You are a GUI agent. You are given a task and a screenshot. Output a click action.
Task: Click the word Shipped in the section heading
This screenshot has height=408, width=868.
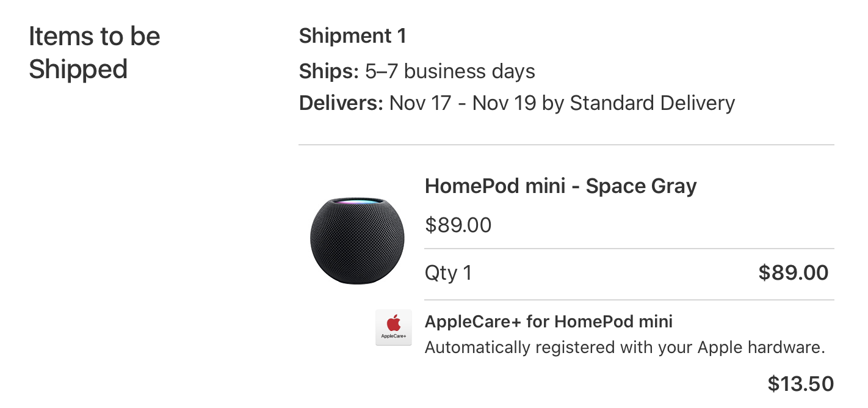tap(78, 69)
